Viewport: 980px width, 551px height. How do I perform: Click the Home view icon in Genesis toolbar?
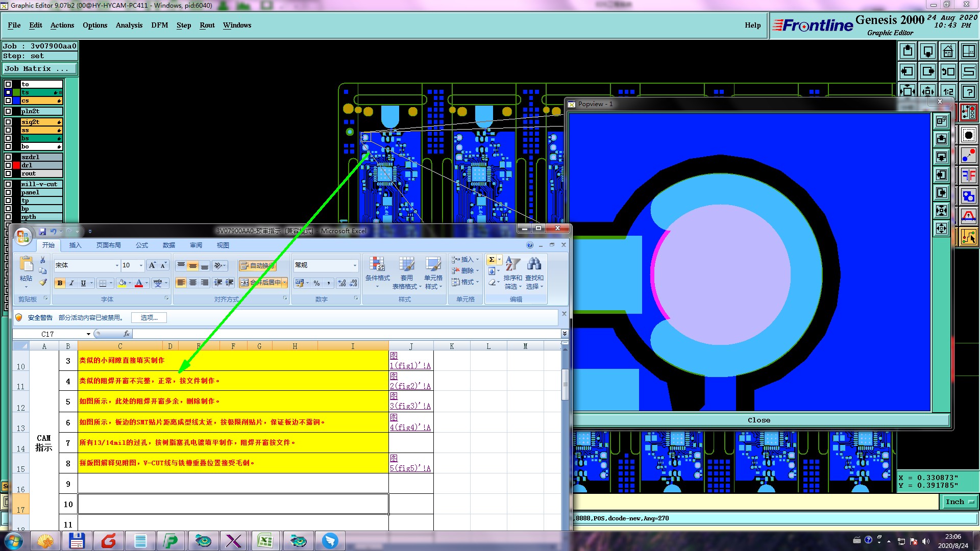click(948, 51)
